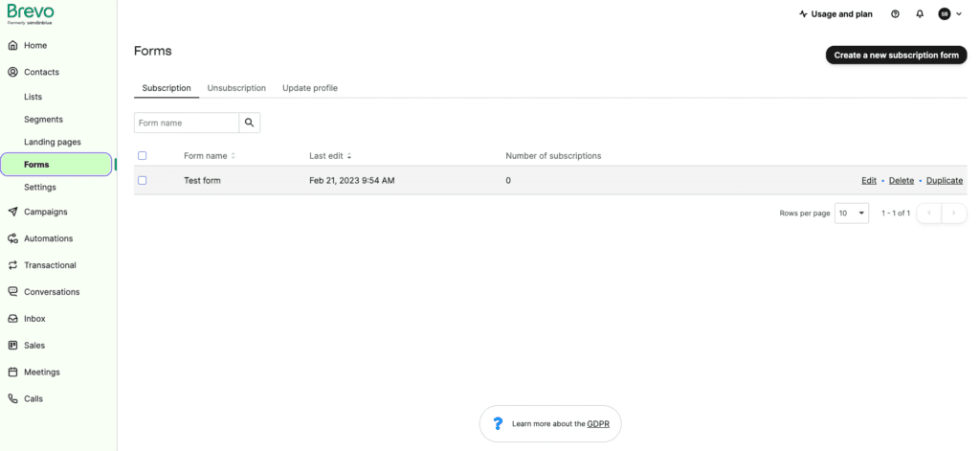Go to next page arrow

[x=954, y=214]
